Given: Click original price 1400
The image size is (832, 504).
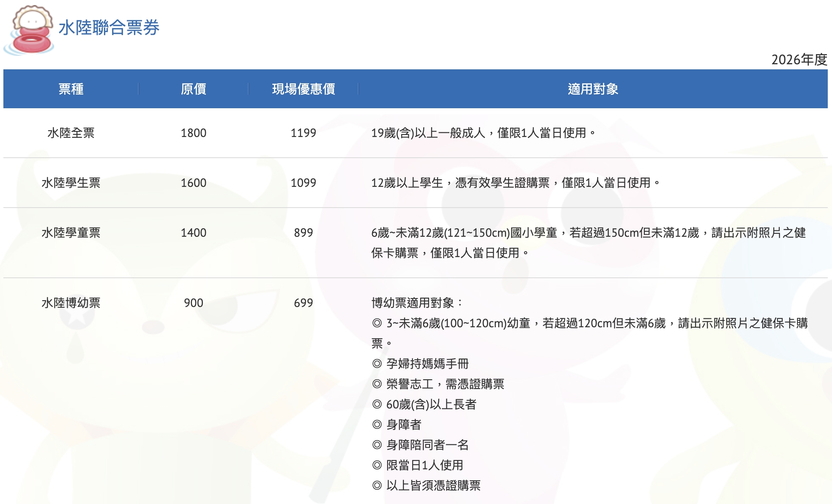Looking at the screenshot, I should [x=194, y=233].
